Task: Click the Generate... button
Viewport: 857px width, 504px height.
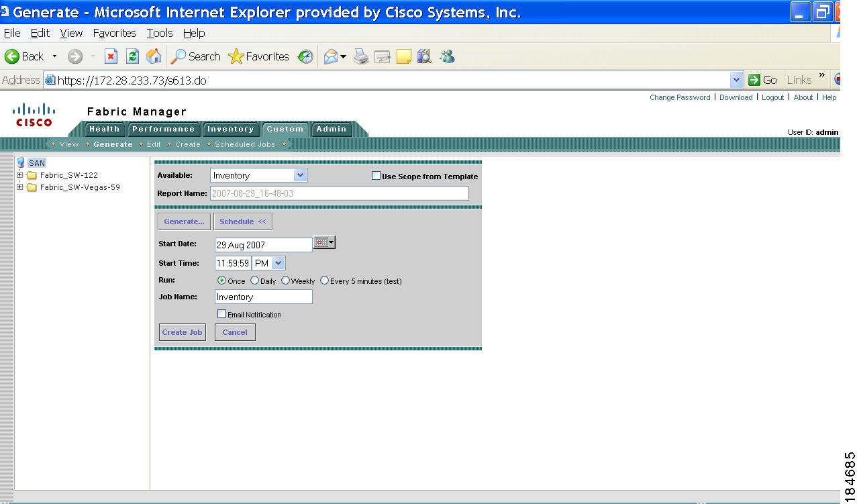Action: (x=184, y=221)
